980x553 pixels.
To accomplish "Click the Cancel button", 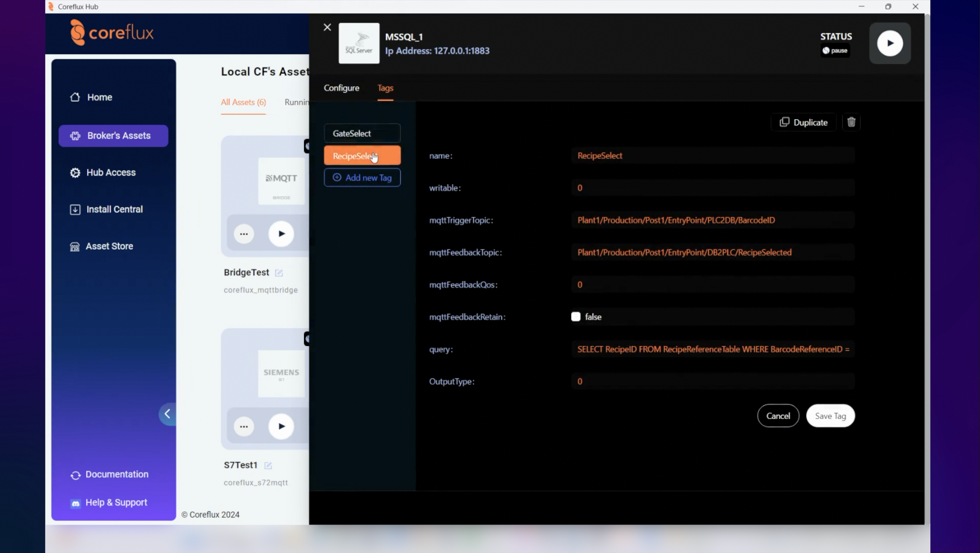I will pyautogui.click(x=777, y=416).
